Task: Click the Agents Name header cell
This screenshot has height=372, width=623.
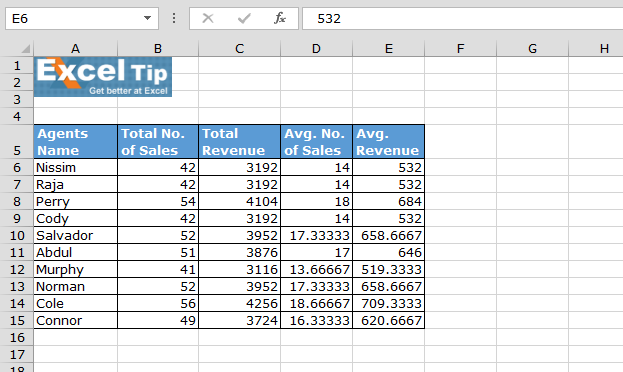Action: [75, 141]
